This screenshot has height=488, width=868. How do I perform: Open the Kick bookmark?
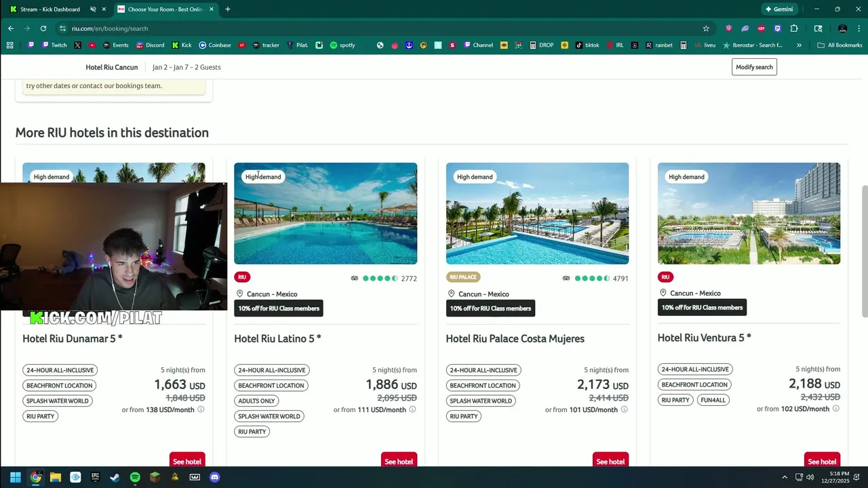coord(182,45)
